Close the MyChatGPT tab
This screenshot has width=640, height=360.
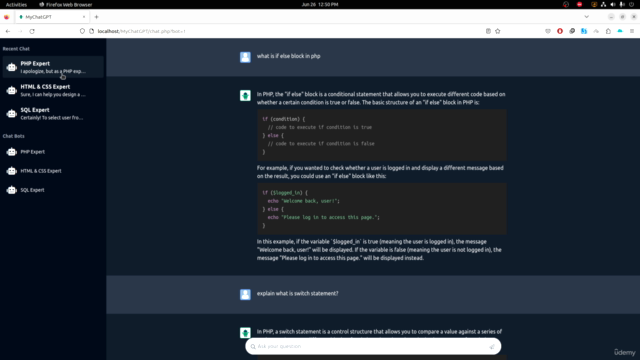84,17
